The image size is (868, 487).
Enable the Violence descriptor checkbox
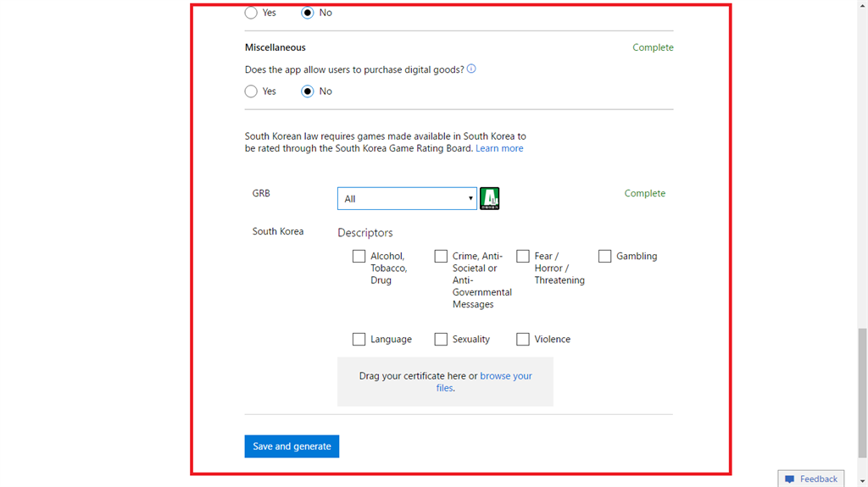coord(523,340)
